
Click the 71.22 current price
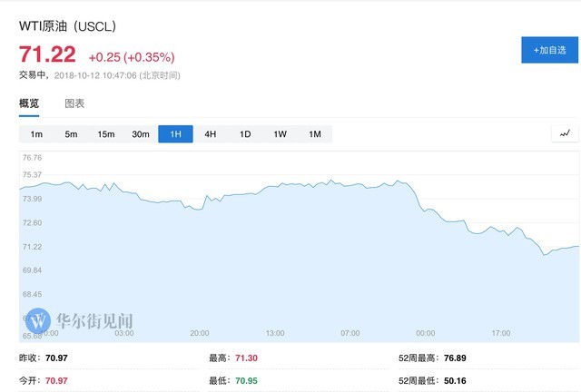click(x=47, y=54)
